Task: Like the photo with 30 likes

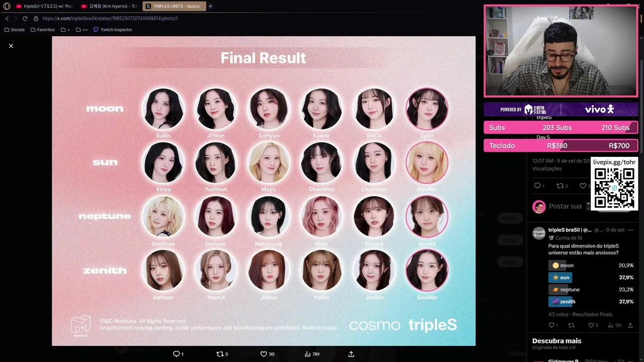Action: [x=267, y=354]
